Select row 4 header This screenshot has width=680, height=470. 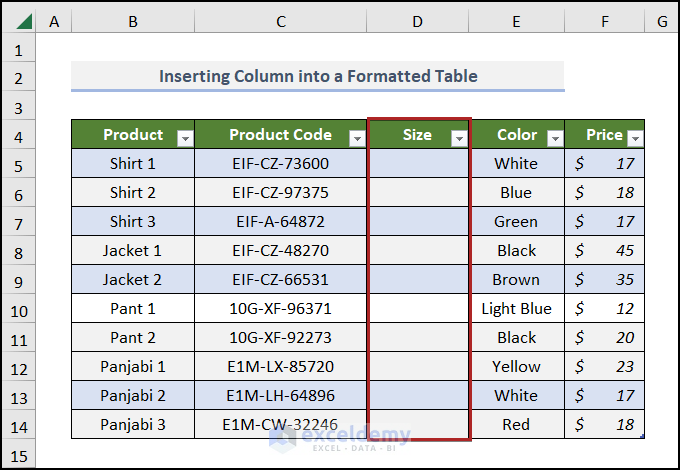tap(20, 135)
